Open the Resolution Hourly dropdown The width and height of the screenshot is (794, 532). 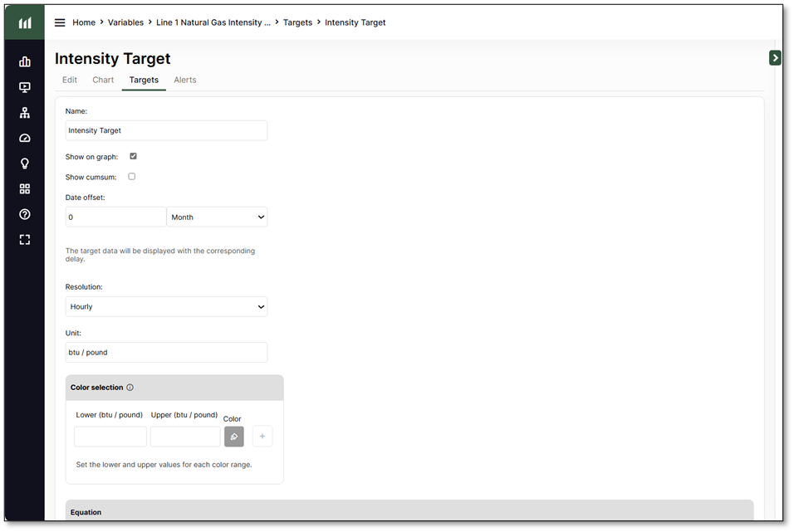click(167, 307)
